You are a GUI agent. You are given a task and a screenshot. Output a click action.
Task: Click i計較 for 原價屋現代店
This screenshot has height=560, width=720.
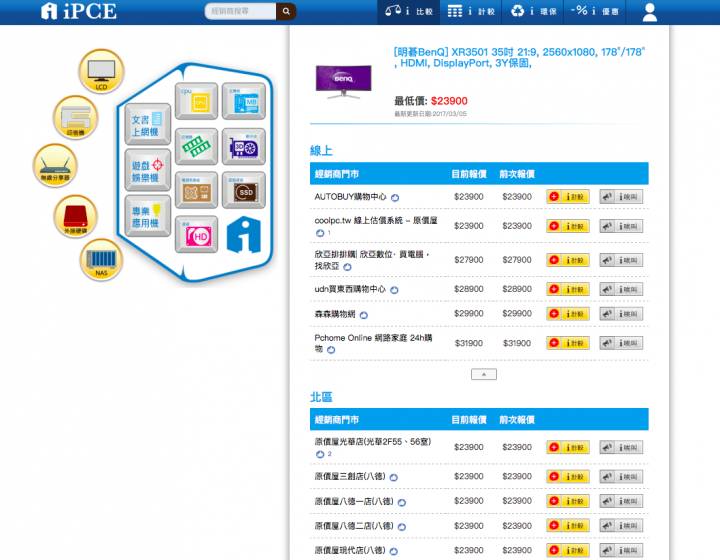[x=568, y=550]
